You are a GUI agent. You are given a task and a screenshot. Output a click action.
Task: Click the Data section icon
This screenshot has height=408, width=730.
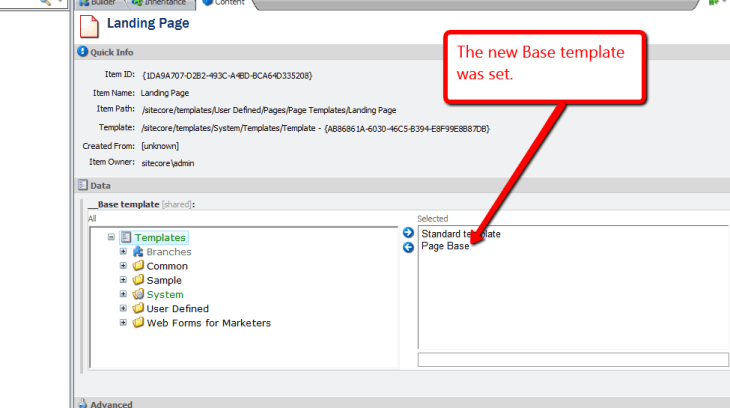pos(82,185)
